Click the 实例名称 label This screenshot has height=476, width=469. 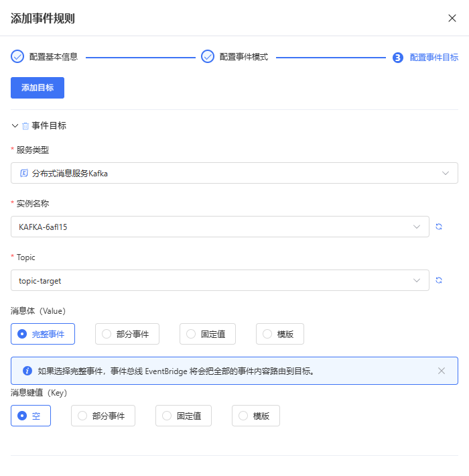click(32, 203)
